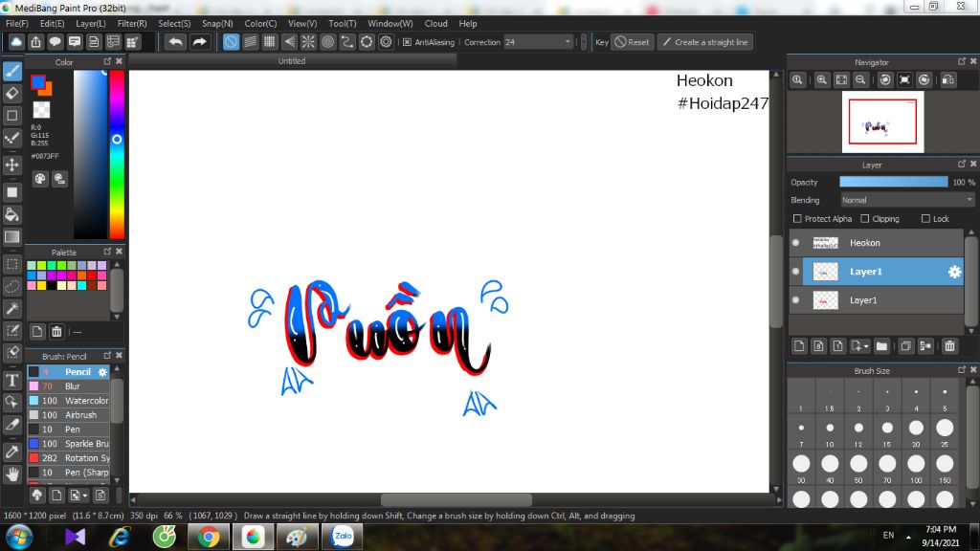
Task: Switch to the Untitled canvas tab
Action: 292,61
